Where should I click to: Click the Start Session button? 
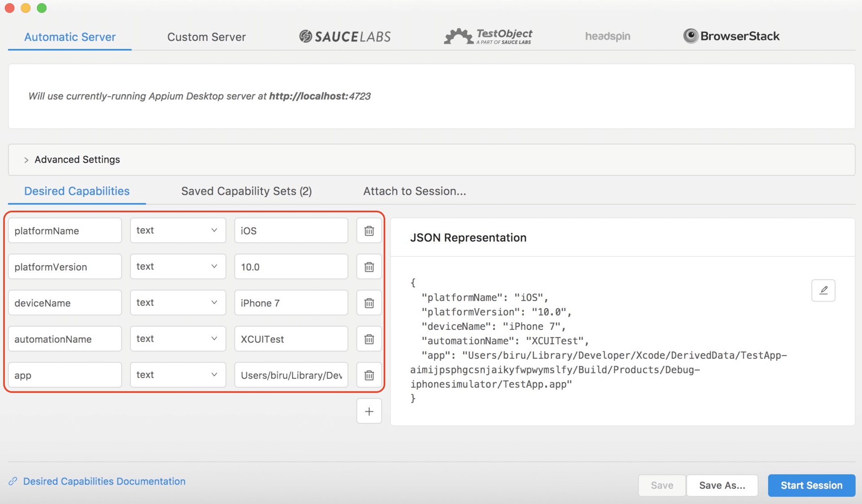[x=811, y=485]
